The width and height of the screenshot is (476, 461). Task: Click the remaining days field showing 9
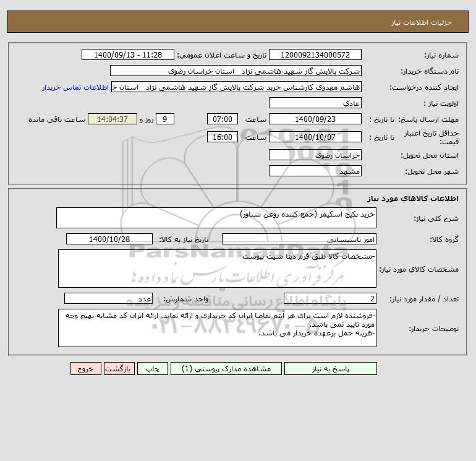(165, 119)
